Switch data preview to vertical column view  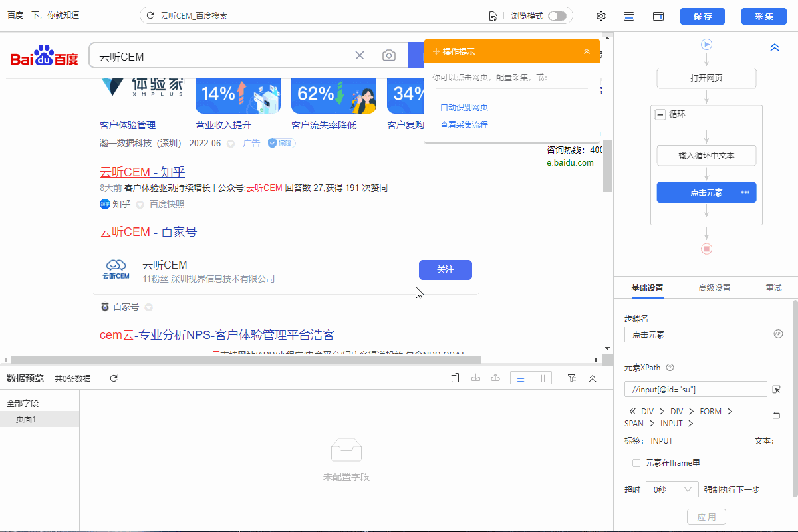[542, 378]
